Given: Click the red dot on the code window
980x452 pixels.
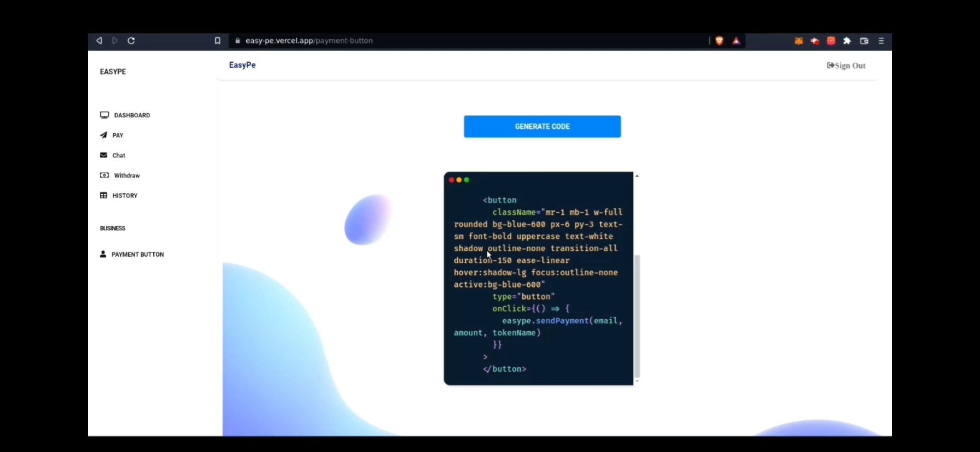Looking at the screenshot, I should [x=451, y=180].
